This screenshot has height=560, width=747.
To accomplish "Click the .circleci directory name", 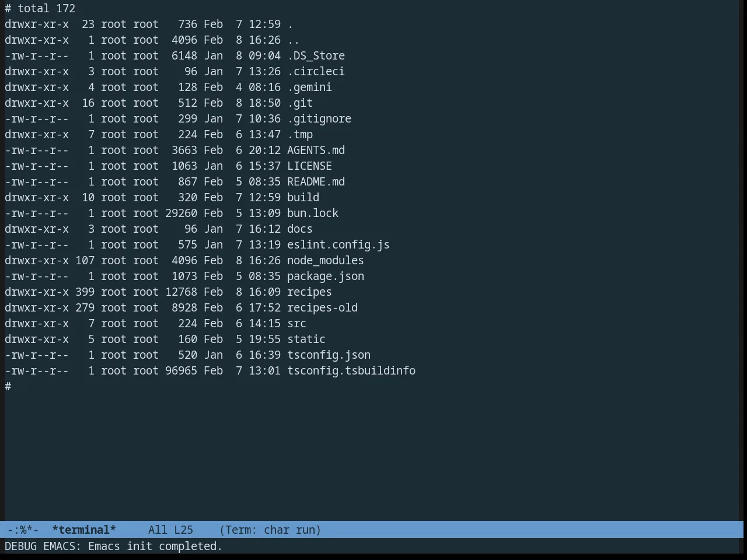I will pyautogui.click(x=316, y=71).
